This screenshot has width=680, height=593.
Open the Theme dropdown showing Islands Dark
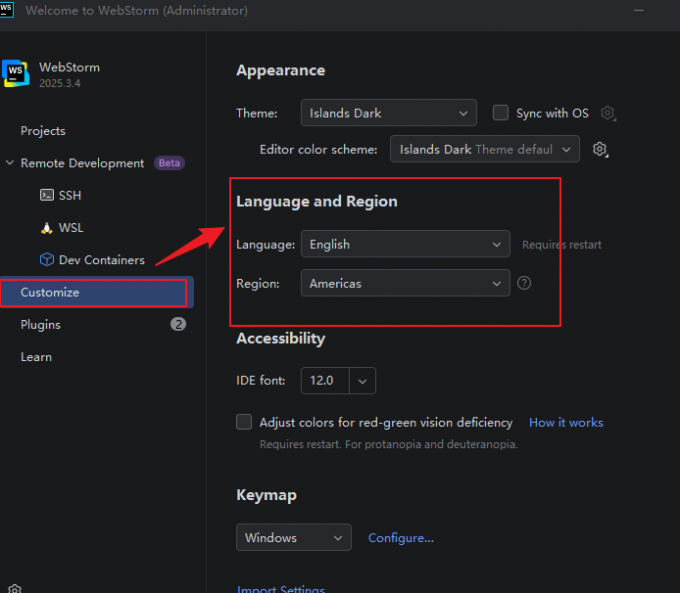point(389,113)
